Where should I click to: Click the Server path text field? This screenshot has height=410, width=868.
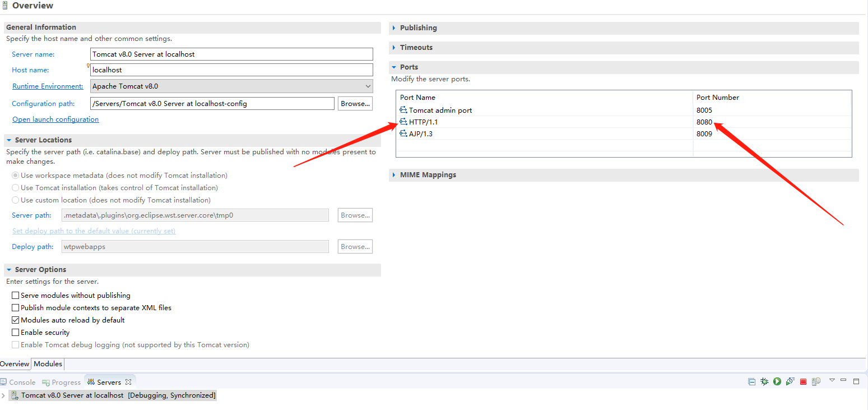tap(196, 215)
